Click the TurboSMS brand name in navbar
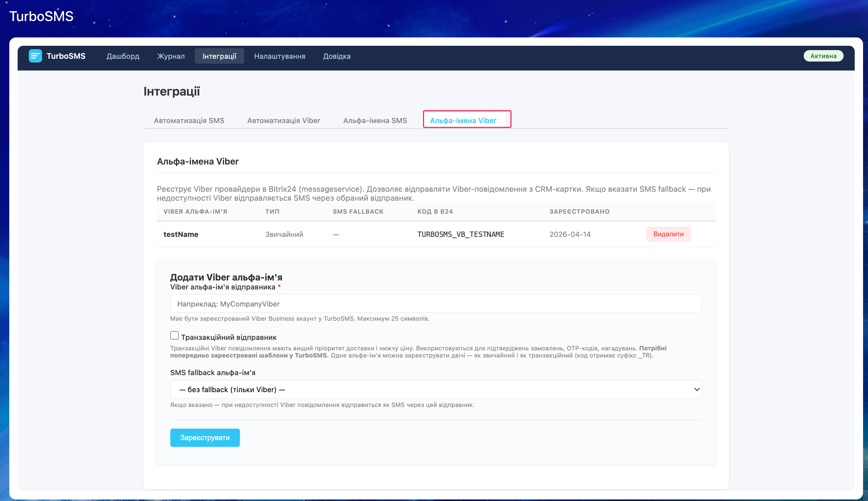Image resolution: width=868 pixels, height=501 pixels. point(66,56)
